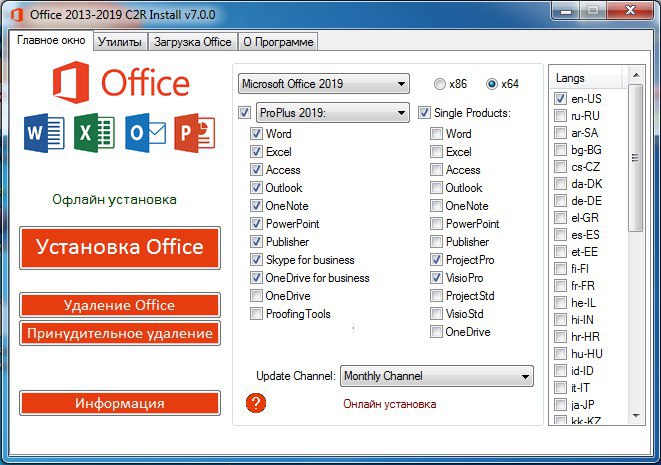Open the ProPlus 2019 edition dropdown
This screenshot has width=661, height=465.
pos(333,113)
